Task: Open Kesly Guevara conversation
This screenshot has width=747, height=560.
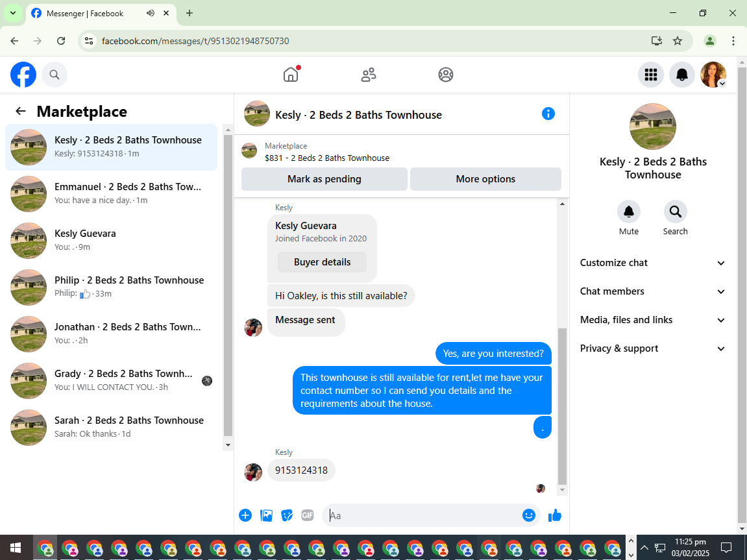Action: (111, 241)
